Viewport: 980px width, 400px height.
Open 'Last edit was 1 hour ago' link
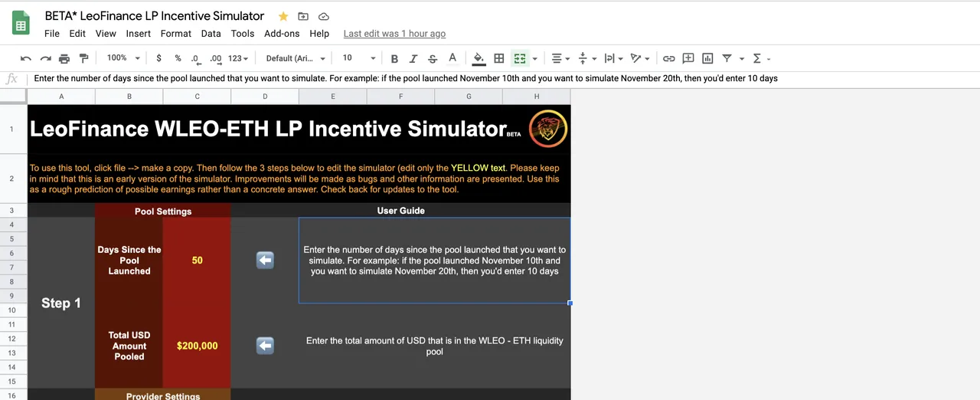point(394,34)
